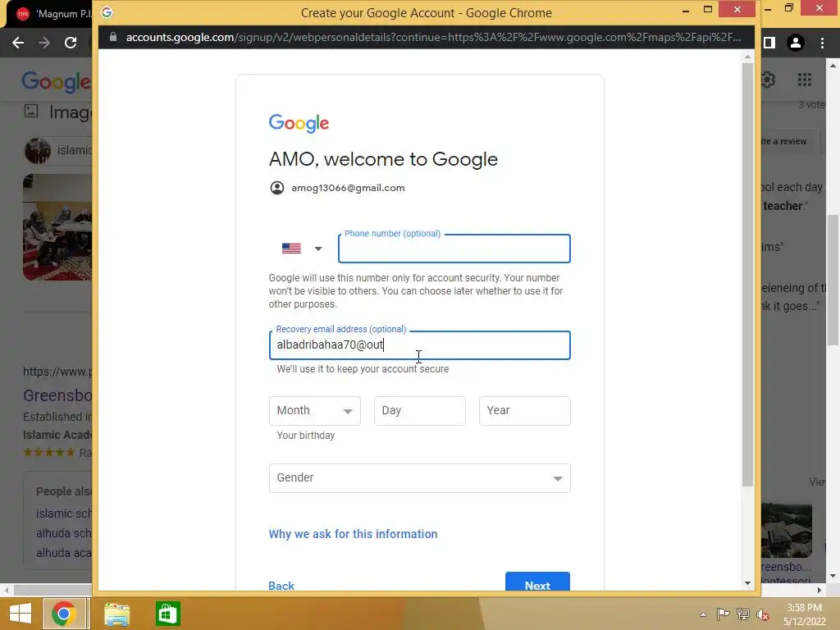Click 'islamic sch' suggestion in background

point(64,514)
